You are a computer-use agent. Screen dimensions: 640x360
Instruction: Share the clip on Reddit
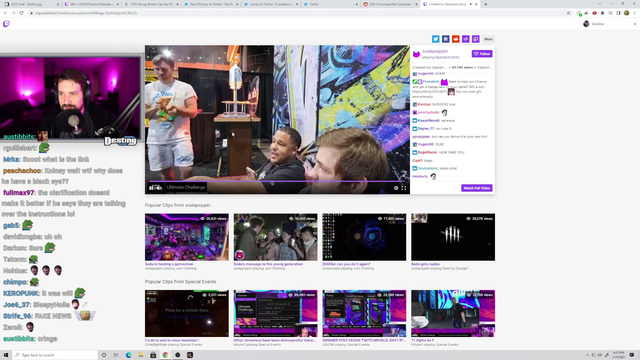click(x=456, y=39)
